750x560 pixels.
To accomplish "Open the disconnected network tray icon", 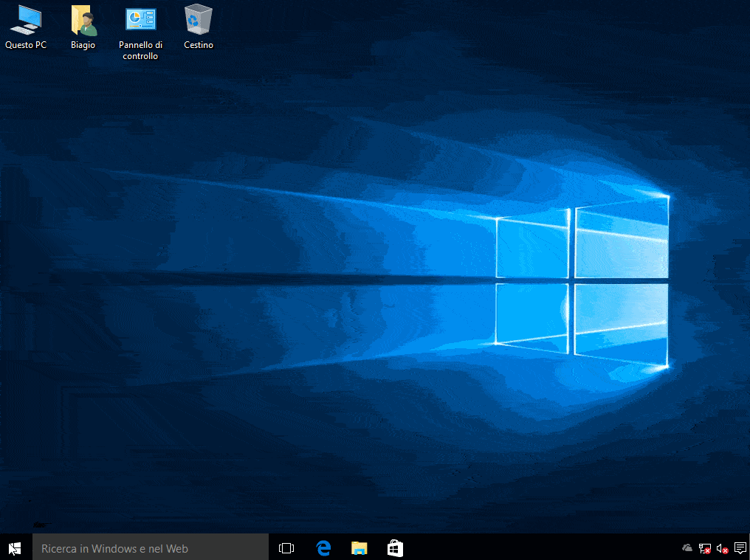I will click(x=704, y=548).
